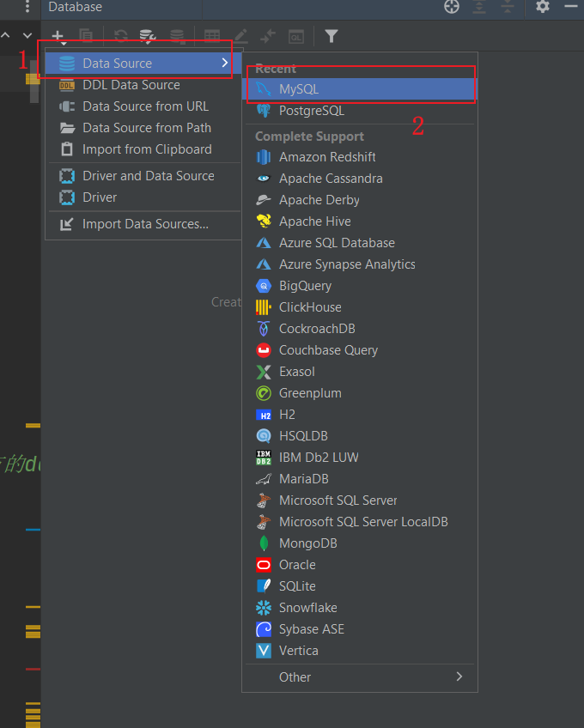This screenshot has width=584, height=728.
Task: Select Exasol data source
Action: [x=360, y=372]
